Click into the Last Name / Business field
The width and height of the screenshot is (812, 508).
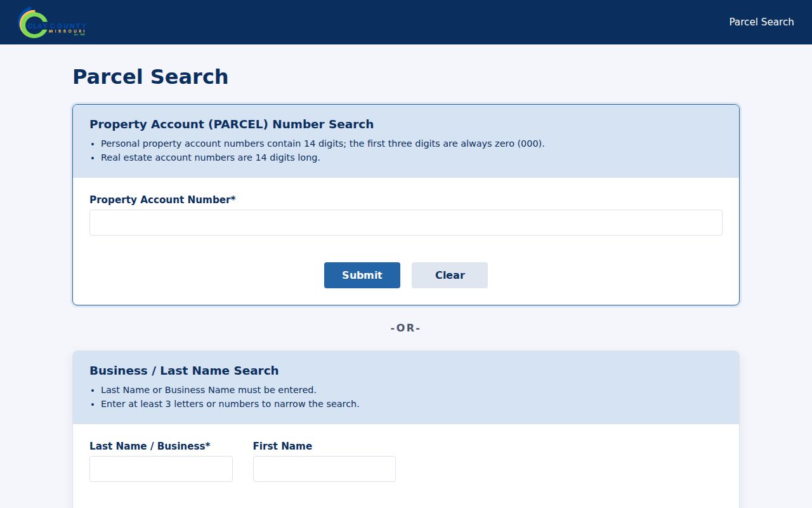tap(161, 469)
